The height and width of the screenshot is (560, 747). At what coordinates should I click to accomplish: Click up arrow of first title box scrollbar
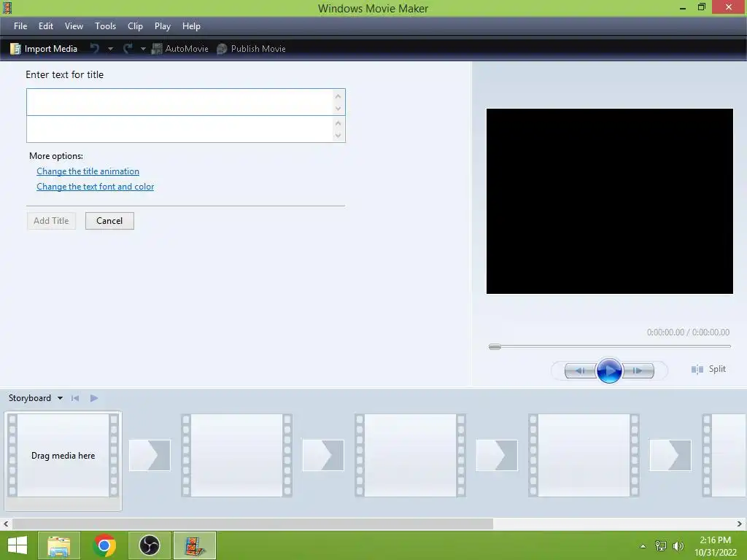pyautogui.click(x=338, y=96)
